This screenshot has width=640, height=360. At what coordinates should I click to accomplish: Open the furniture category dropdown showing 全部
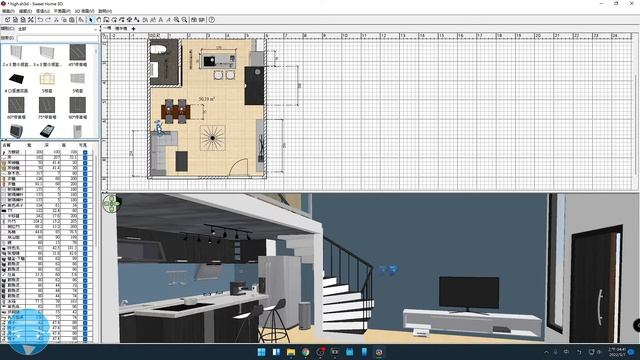point(57,29)
